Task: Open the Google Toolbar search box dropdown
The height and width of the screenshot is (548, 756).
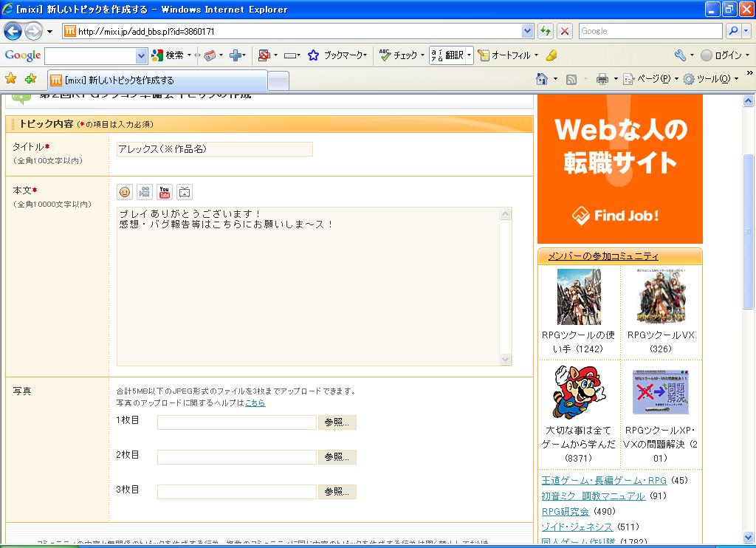Action: pos(141,55)
